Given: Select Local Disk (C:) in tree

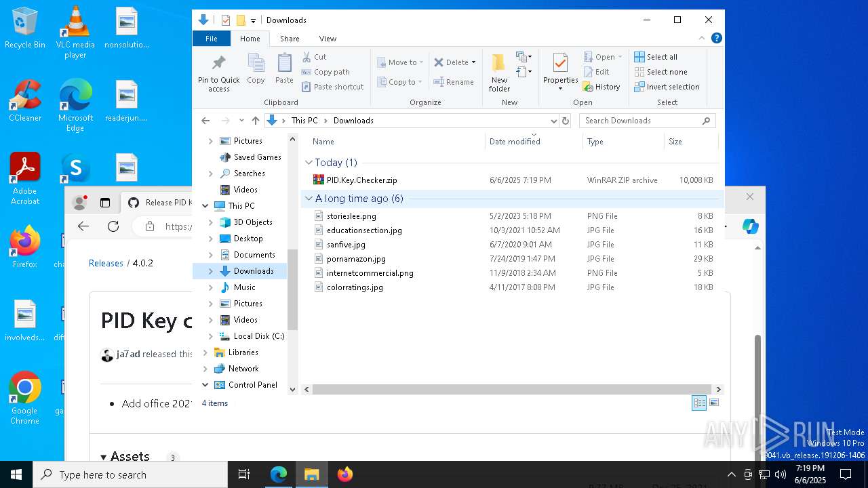Looking at the screenshot, I should click(258, 336).
